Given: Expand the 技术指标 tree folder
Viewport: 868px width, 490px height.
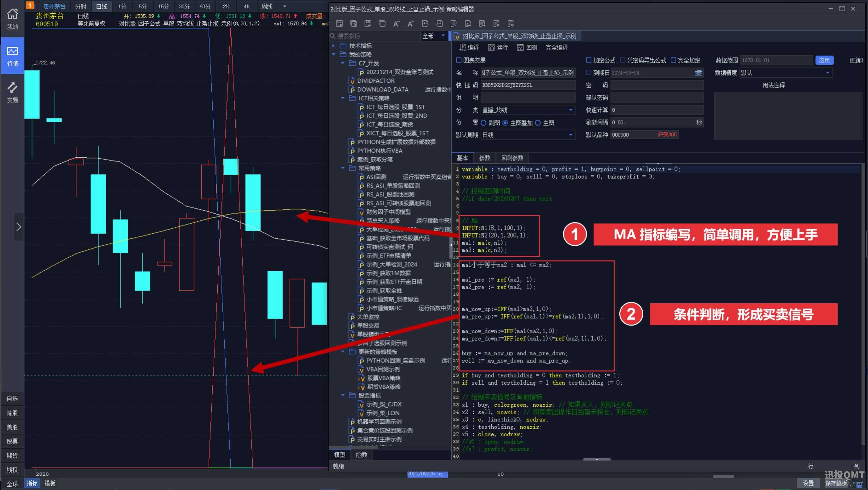Looking at the screenshot, I should pos(334,46).
